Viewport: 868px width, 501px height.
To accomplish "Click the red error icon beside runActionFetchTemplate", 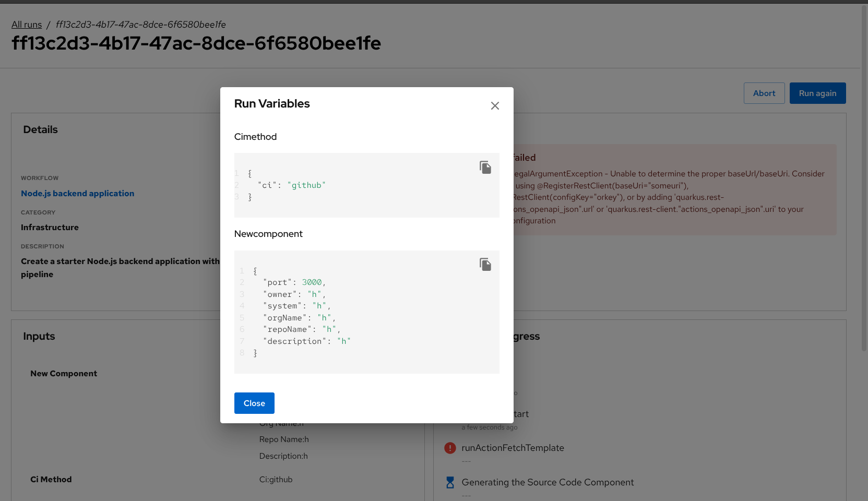I will (450, 448).
